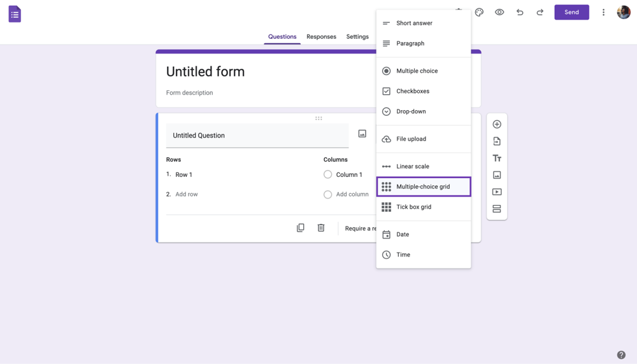
Task: Open the more options menu
Action: [x=603, y=12]
